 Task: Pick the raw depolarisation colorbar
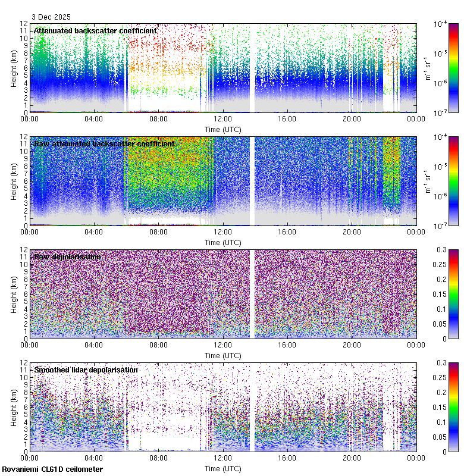tap(437, 294)
